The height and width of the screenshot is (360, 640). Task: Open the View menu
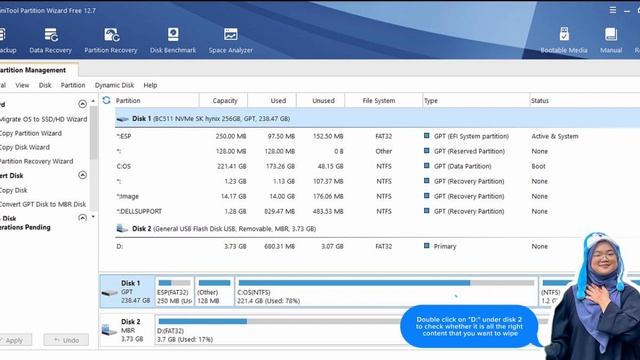coord(22,85)
